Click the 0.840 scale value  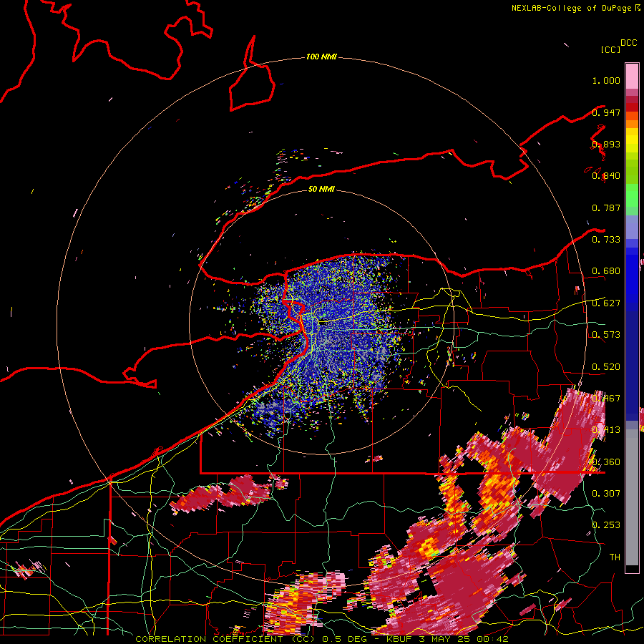pos(606,176)
